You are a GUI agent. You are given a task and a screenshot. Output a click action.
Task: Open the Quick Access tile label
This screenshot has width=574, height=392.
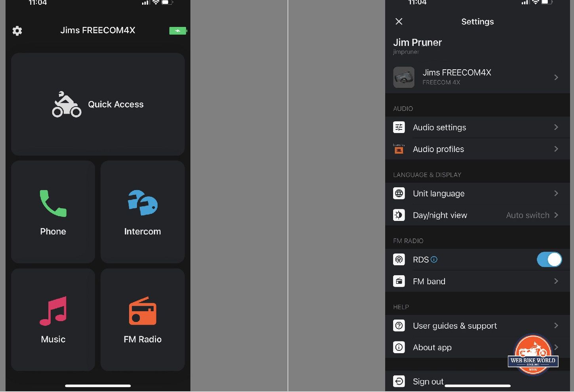click(x=116, y=104)
